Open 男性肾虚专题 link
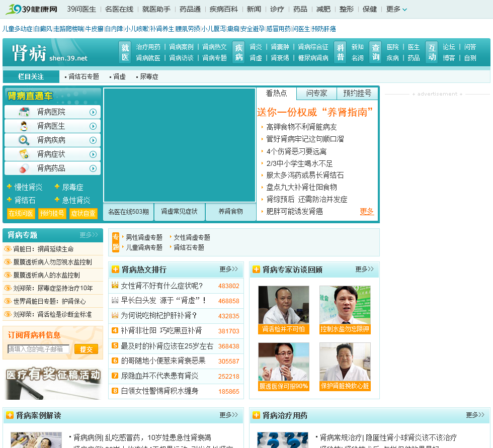 144,237
